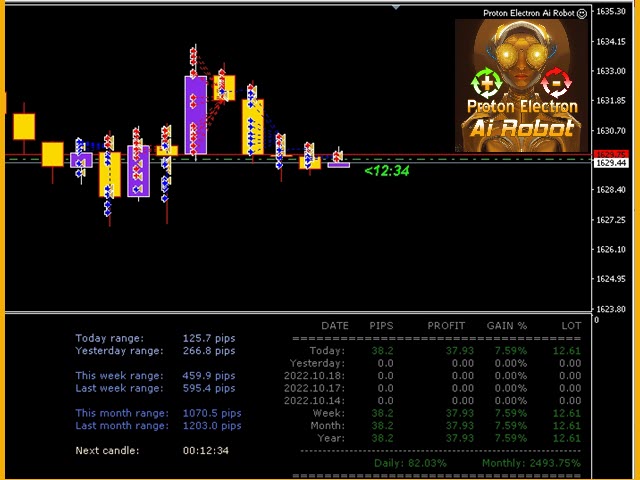The image size is (640, 480).
Task: Click the '2022.10.18:' date row label
Action: point(314,376)
